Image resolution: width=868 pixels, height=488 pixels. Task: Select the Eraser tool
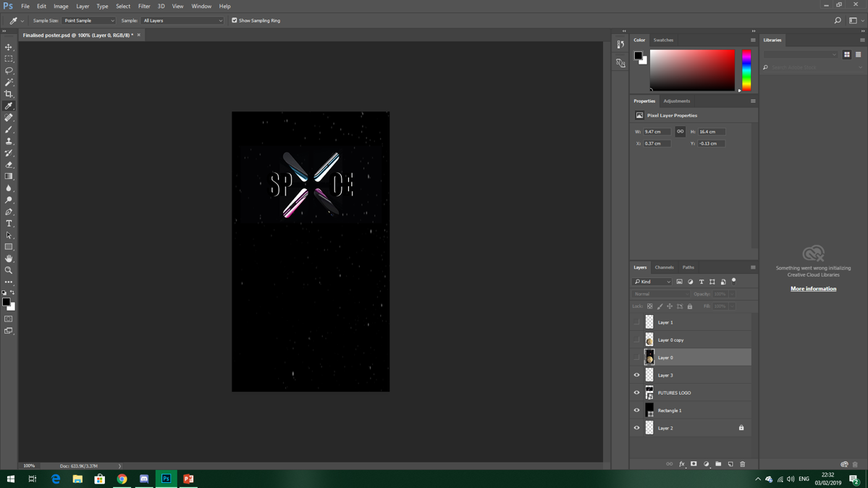[9, 165]
